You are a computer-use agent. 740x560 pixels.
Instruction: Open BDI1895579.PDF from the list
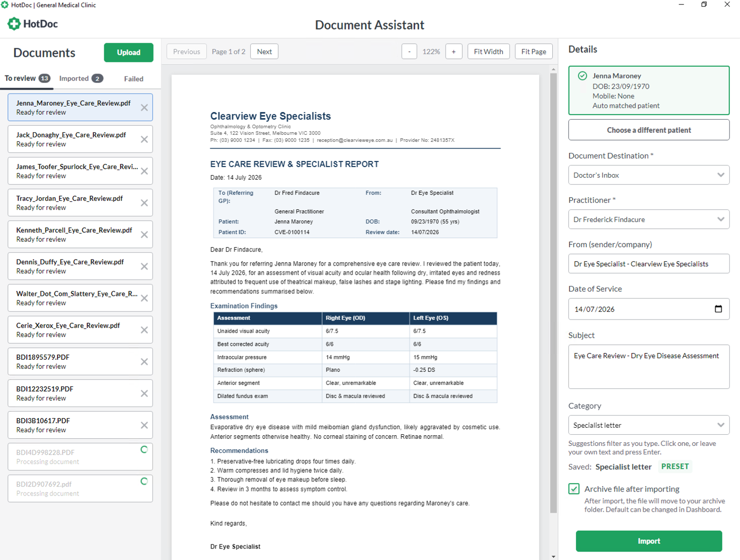tap(80, 362)
